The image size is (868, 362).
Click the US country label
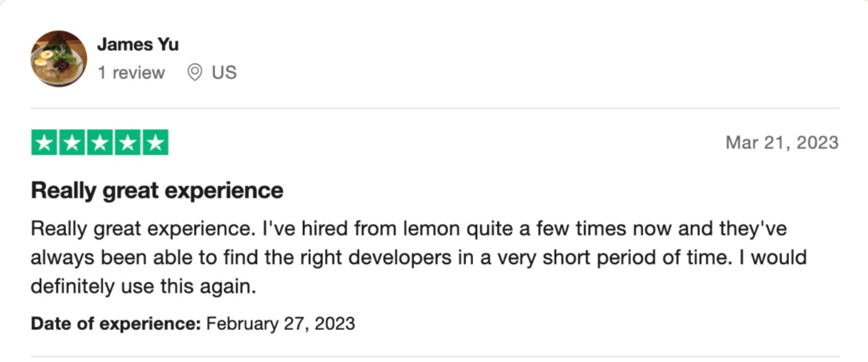click(x=224, y=73)
